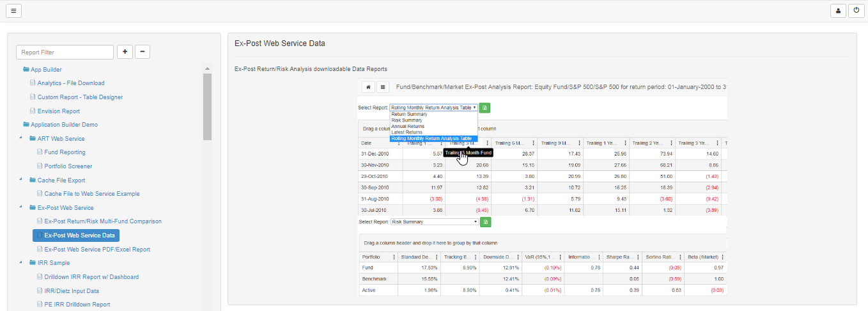
Task: Click green export icon beside Risk Summary dropdown
Action: 485,222
